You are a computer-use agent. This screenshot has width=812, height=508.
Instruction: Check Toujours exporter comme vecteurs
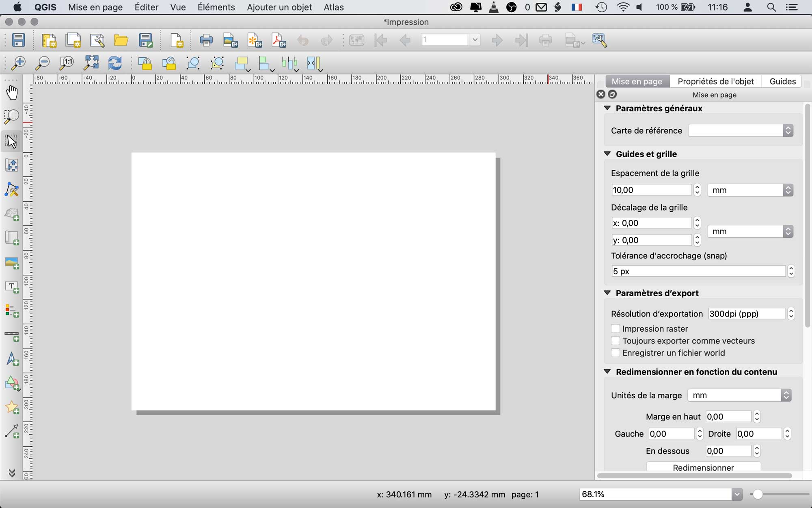[x=615, y=341]
